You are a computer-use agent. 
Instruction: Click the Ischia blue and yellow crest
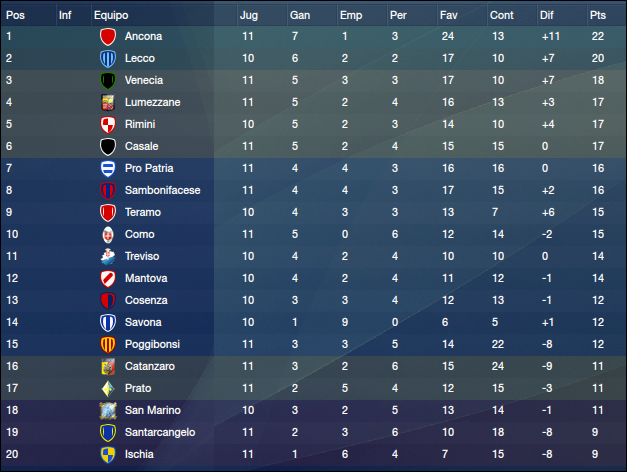[108, 454]
